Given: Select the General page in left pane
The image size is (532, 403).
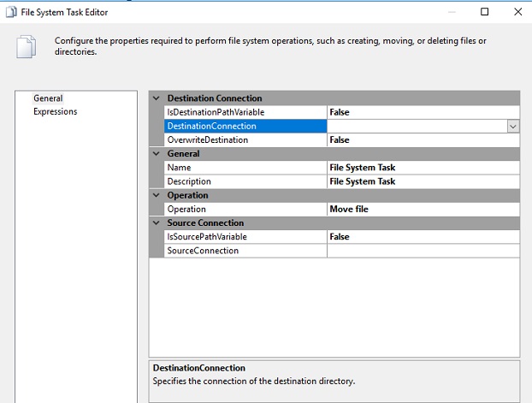Looking at the screenshot, I should (x=48, y=98).
